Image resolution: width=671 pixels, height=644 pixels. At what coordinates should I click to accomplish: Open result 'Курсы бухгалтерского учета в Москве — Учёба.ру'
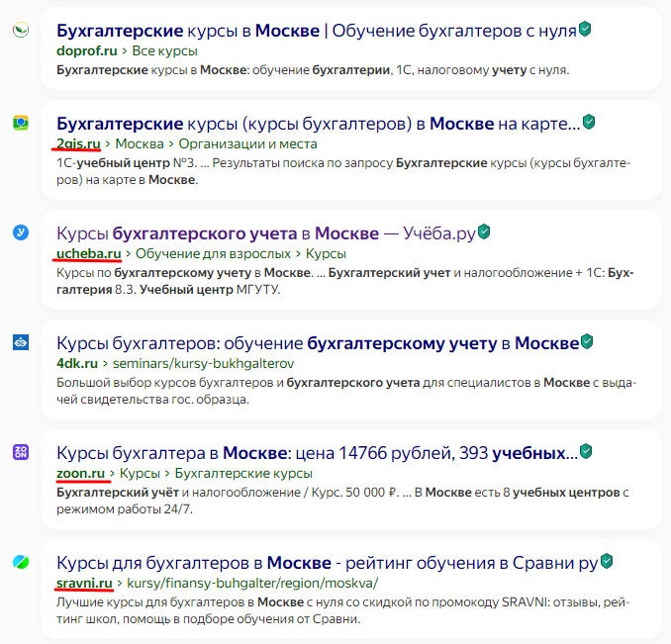coord(266,233)
